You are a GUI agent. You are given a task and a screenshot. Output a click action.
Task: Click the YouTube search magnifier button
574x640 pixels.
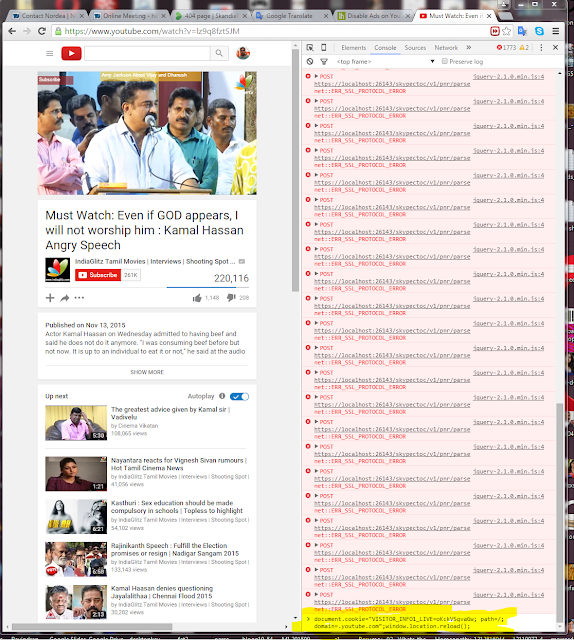pyautogui.click(x=219, y=53)
